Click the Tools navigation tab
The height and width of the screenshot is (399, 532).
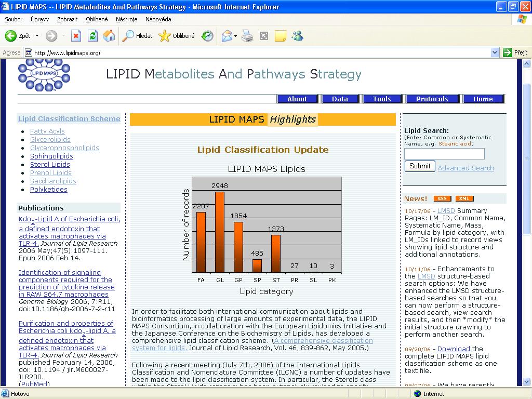[382, 99]
